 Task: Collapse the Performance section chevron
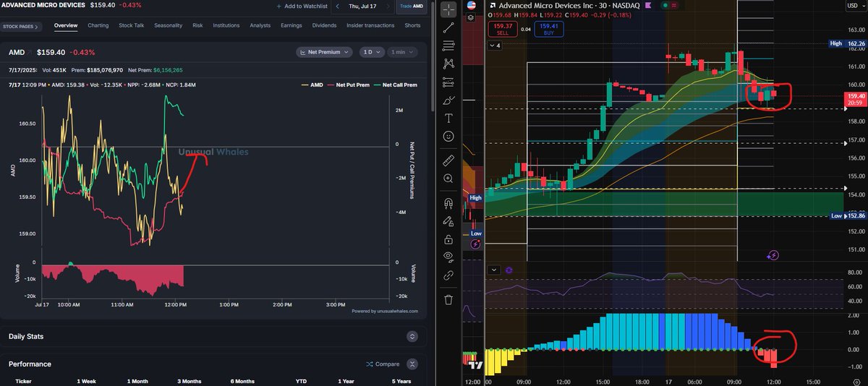click(x=412, y=364)
